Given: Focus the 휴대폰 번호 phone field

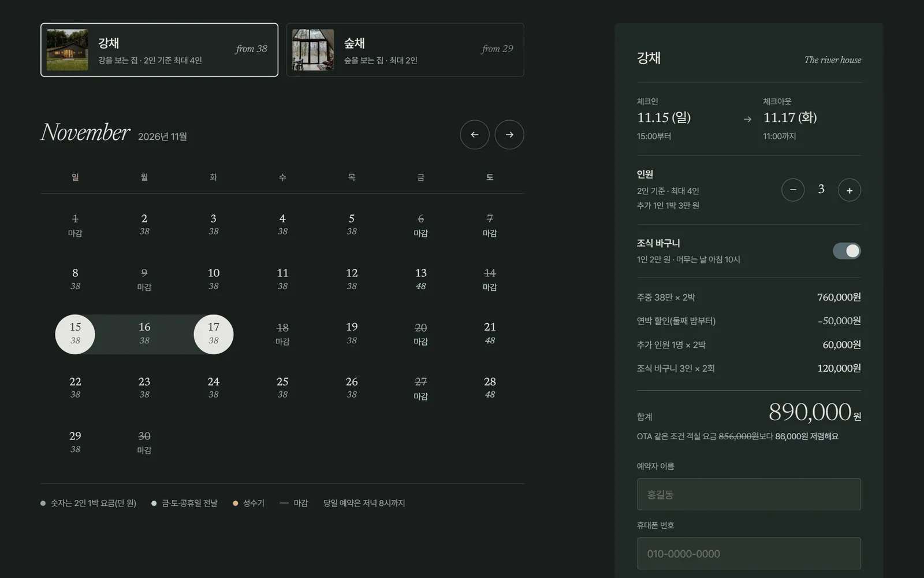Looking at the screenshot, I should (749, 553).
